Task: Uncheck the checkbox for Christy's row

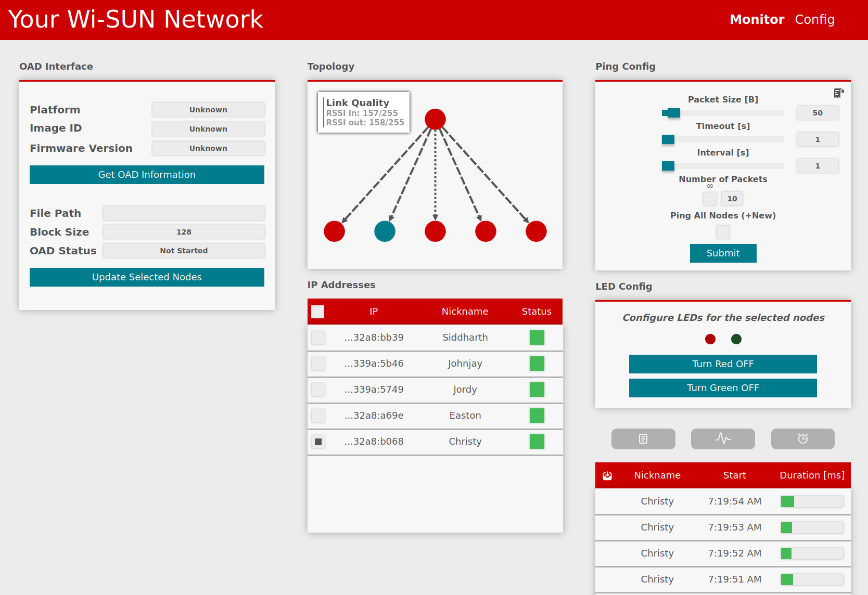Action: point(318,442)
